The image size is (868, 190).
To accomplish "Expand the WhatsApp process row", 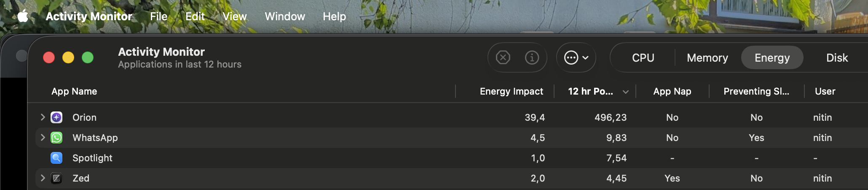I will pyautogui.click(x=43, y=137).
